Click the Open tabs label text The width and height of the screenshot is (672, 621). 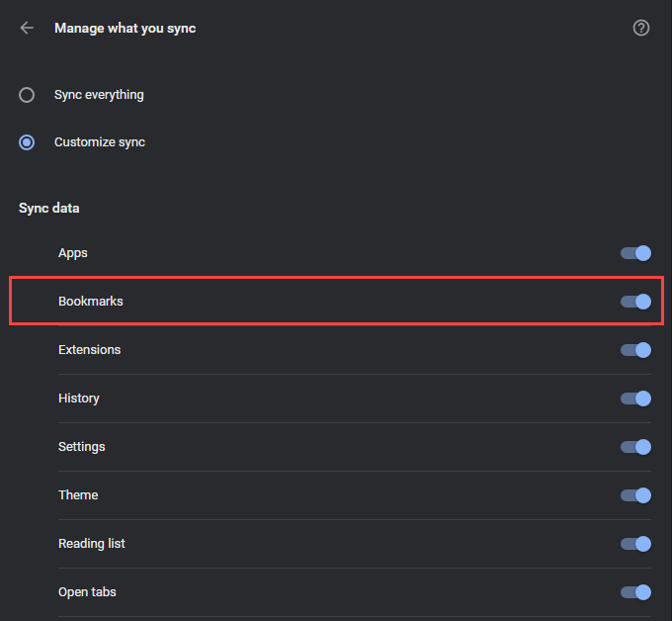click(87, 592)
